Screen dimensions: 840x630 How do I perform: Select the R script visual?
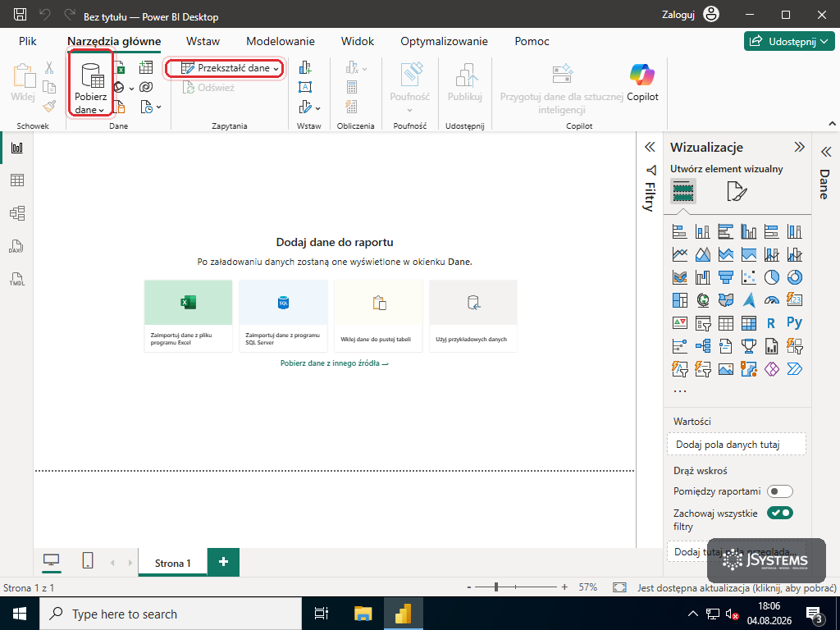coord(771,323)
